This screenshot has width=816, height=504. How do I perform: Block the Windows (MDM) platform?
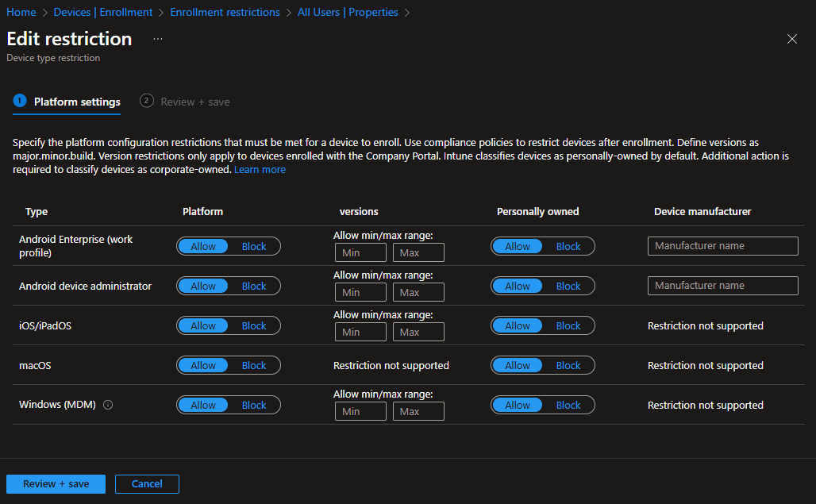(x=254, y=406)
